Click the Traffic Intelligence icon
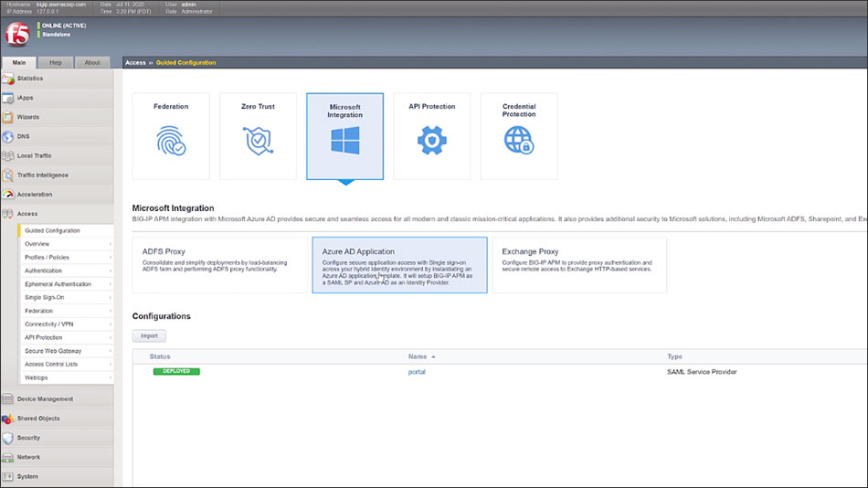 [7, 175]
